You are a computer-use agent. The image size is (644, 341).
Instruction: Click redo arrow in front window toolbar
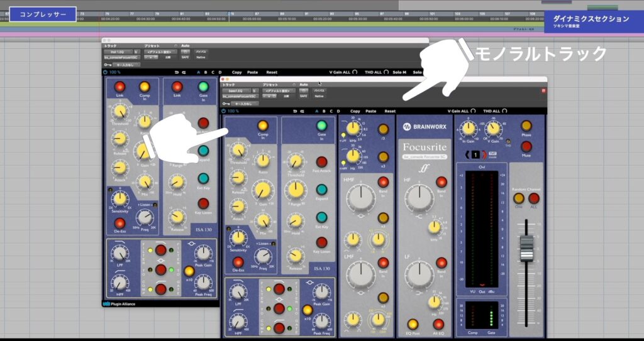[x=303, y=111]
